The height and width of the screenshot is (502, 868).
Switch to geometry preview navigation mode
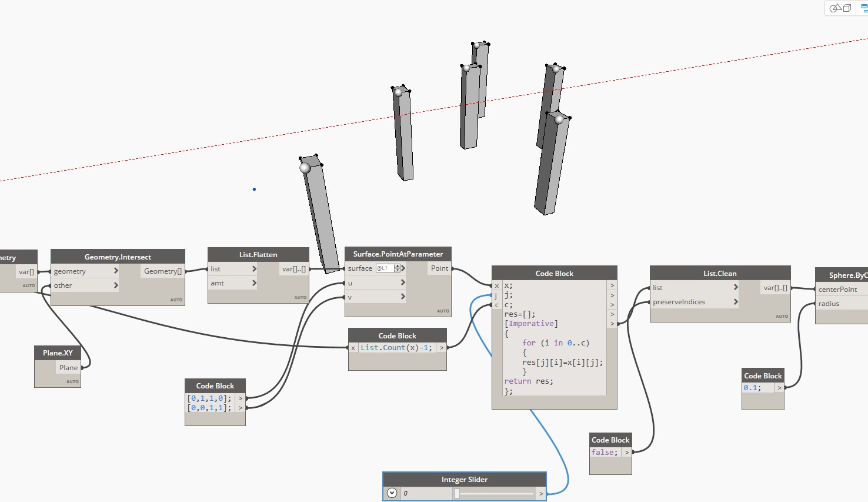tap(841, 8)
